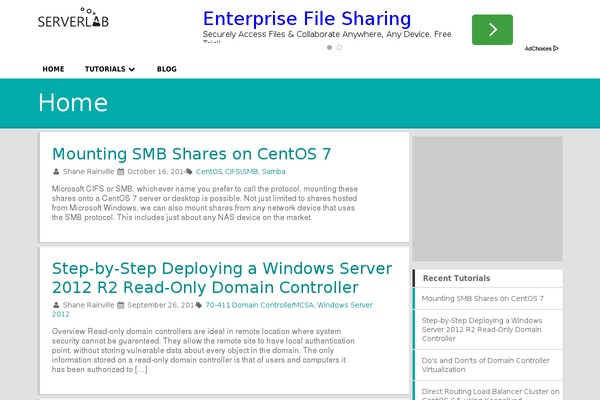Click the ServerLab logo
Viewport: 600px width, 400px height.
click(73, 18)
